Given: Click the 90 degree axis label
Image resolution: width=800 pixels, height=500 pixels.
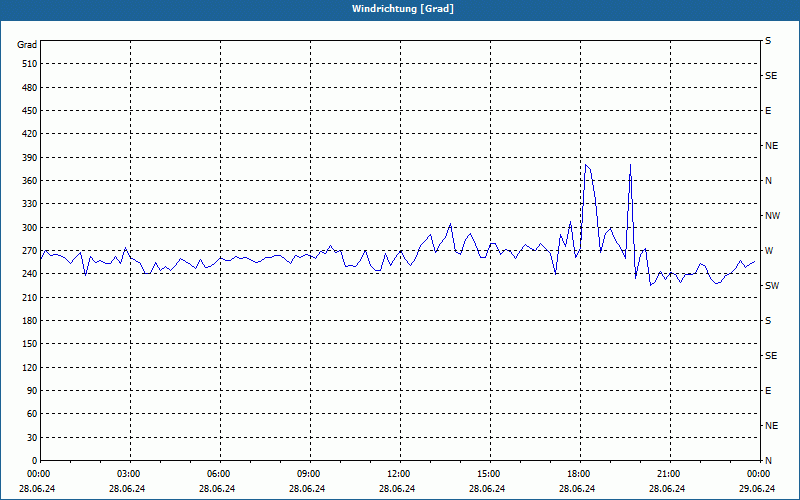Looking at the screenshot, I should (32, 391).
